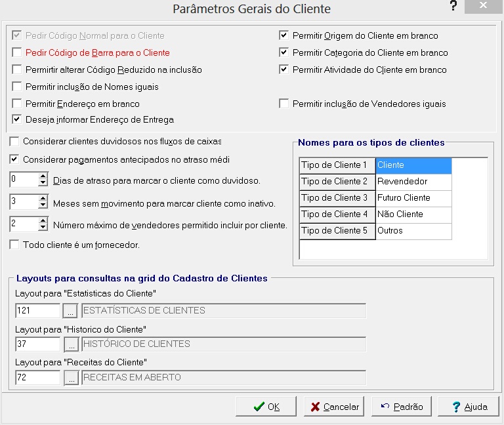Uncheck Permitir Atividade do Cliente em branco
This screenshot has width=504, height=425.
pyautogui.click(x=283, y=70)
